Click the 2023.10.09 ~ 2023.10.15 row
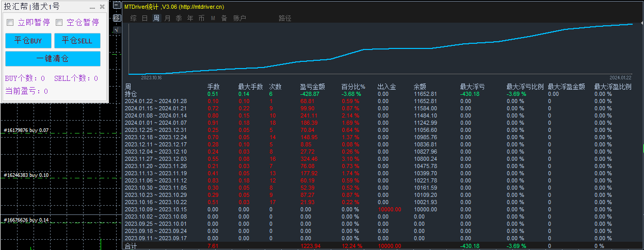 pos(383,209)
